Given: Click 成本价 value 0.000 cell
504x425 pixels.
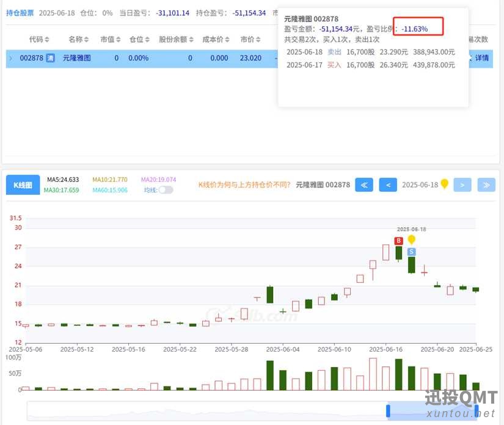Looking at the screenshot, I should click(219, 58).
